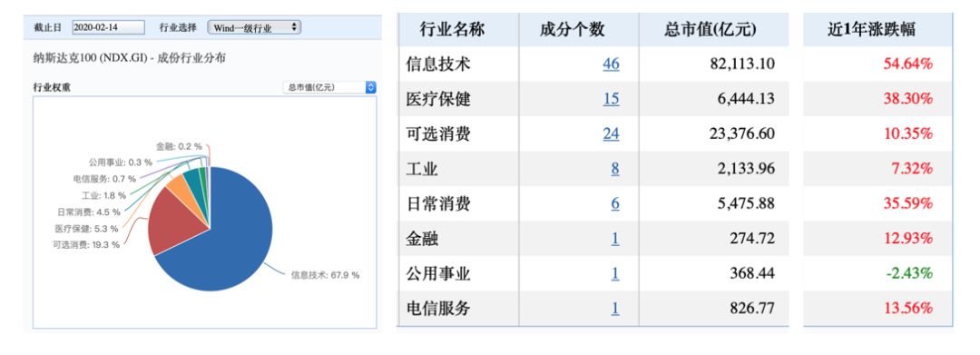This screenshot has width=980, height=355.
Task: Open the 总市值(亿元) weight metric dropdown
Action: (x=329, y=87)
